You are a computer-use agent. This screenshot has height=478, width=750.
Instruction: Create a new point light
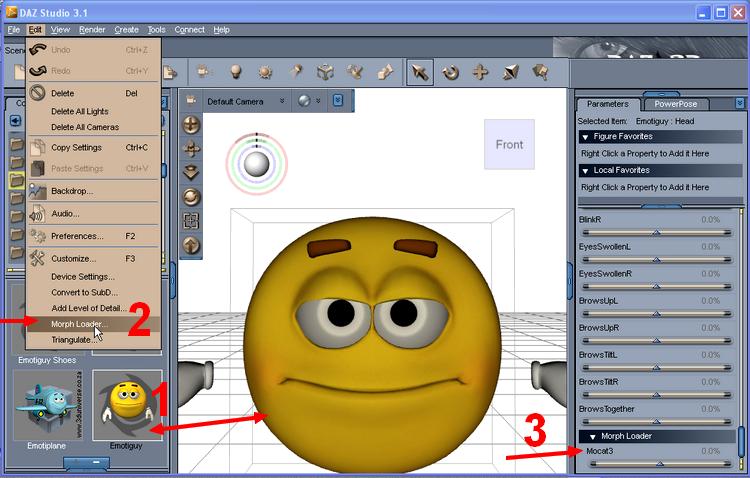tap(235, 72)
